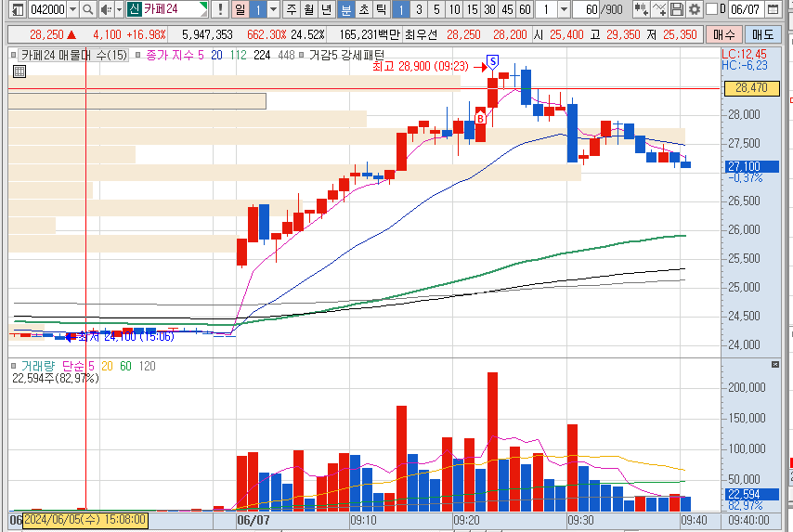The width and height of the screenshot is (793, 532).
Task: Click the 22,594주(82.97%) volume text
Action: coord(56,378)
